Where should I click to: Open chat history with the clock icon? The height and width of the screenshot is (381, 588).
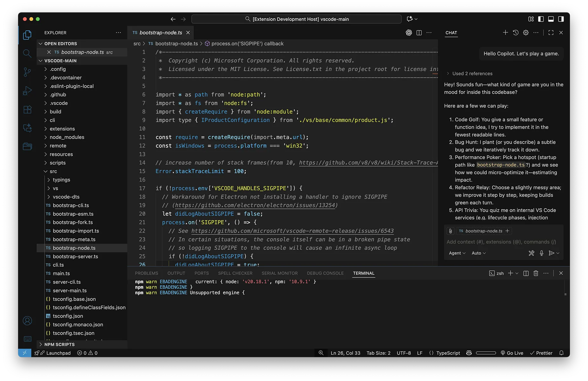point(515,32)
